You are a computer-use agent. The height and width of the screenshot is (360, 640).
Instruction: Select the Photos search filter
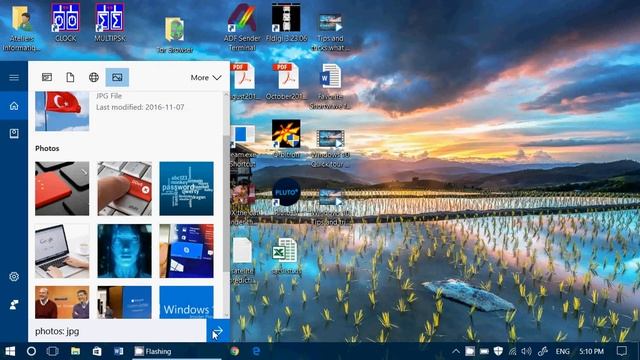pos(117,77)
